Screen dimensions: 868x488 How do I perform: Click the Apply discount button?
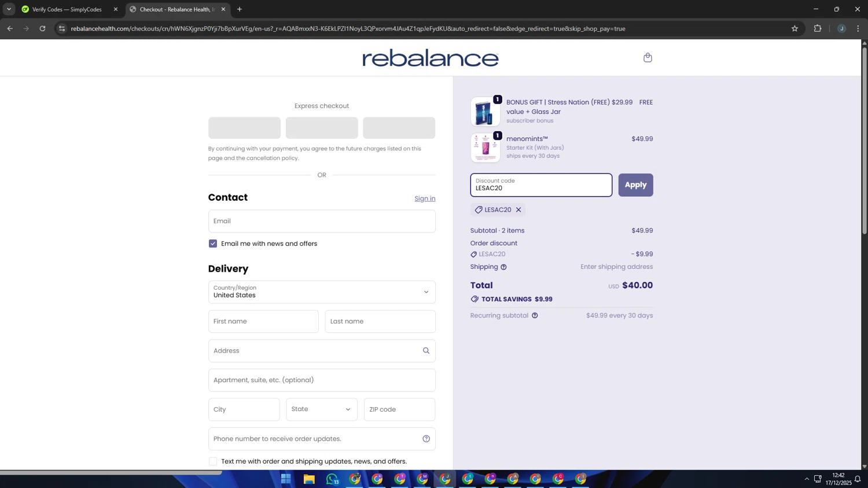pyautogui.click(x=635, y=185)
